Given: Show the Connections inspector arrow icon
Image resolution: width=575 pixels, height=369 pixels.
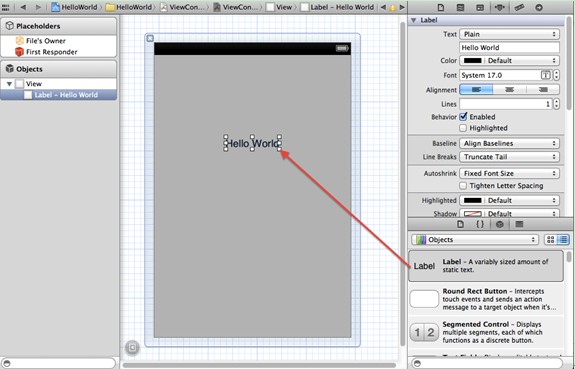Looking at the screenshot, I should click(539, 7).
